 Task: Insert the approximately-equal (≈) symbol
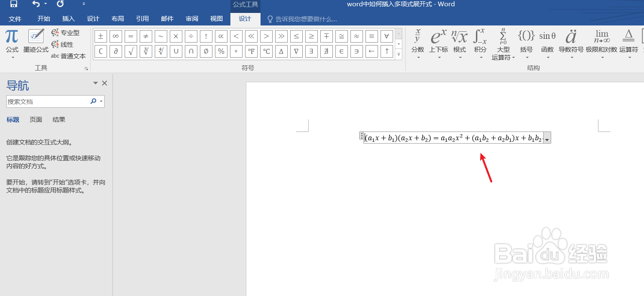click(x=357, y=36)
